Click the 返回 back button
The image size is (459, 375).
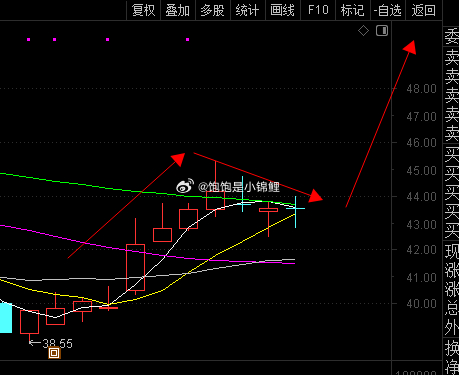[424, 10]
